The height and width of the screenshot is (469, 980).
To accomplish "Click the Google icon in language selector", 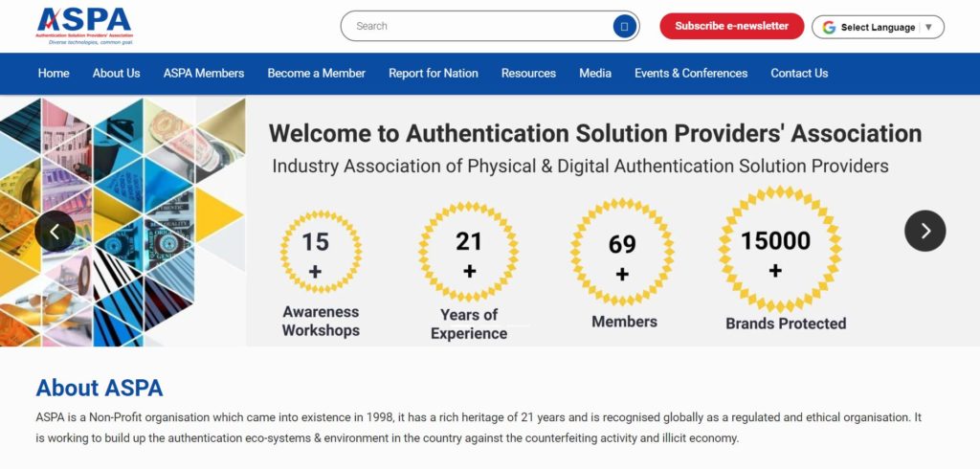I will (829, 27).
